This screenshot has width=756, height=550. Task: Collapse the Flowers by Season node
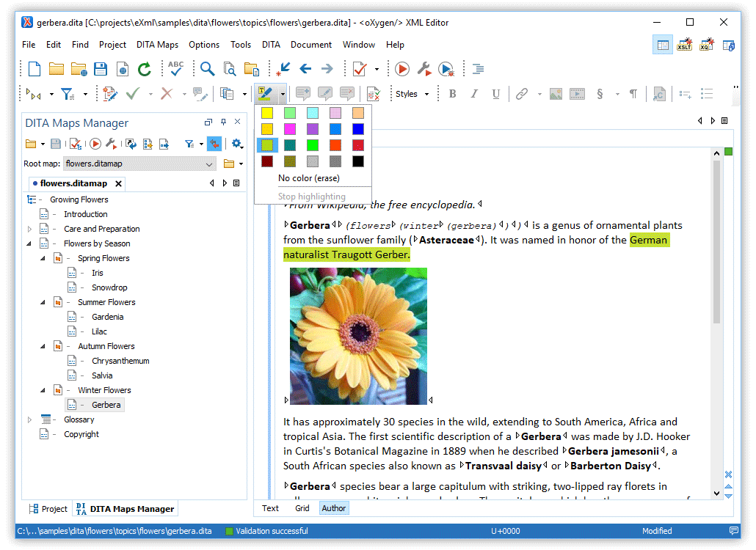(29, 243)
